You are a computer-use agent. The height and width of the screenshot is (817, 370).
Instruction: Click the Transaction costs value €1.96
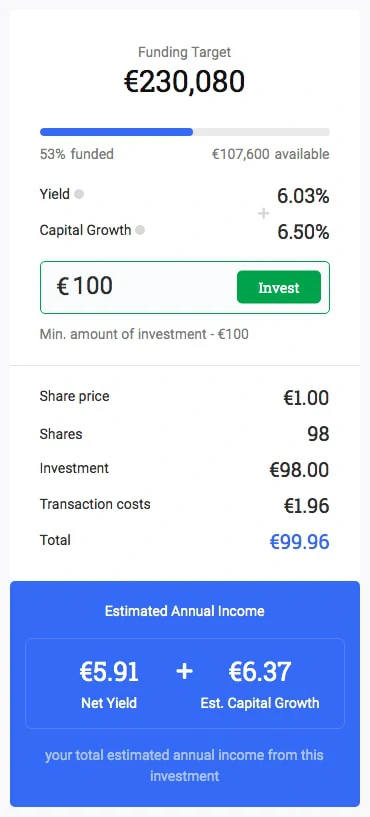click(x=306, y=506)
